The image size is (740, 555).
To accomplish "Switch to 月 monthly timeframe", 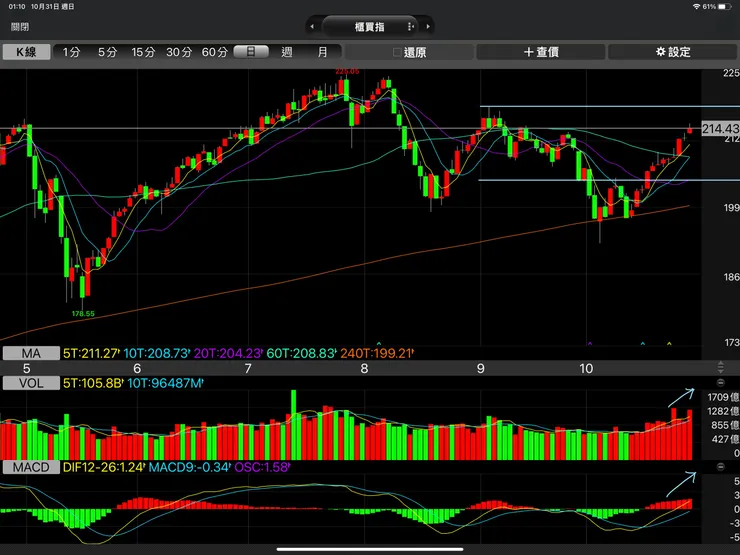I will pos(322,52).
